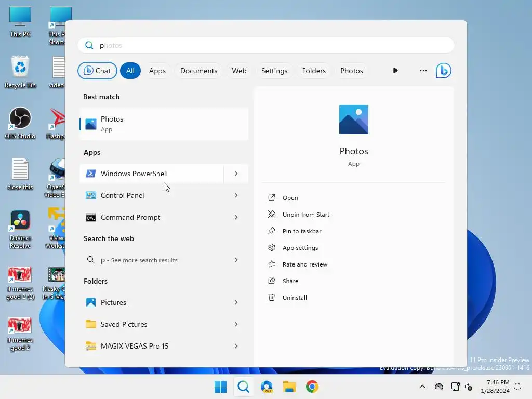Click the Search icon on the taskbar

point(243,387)
